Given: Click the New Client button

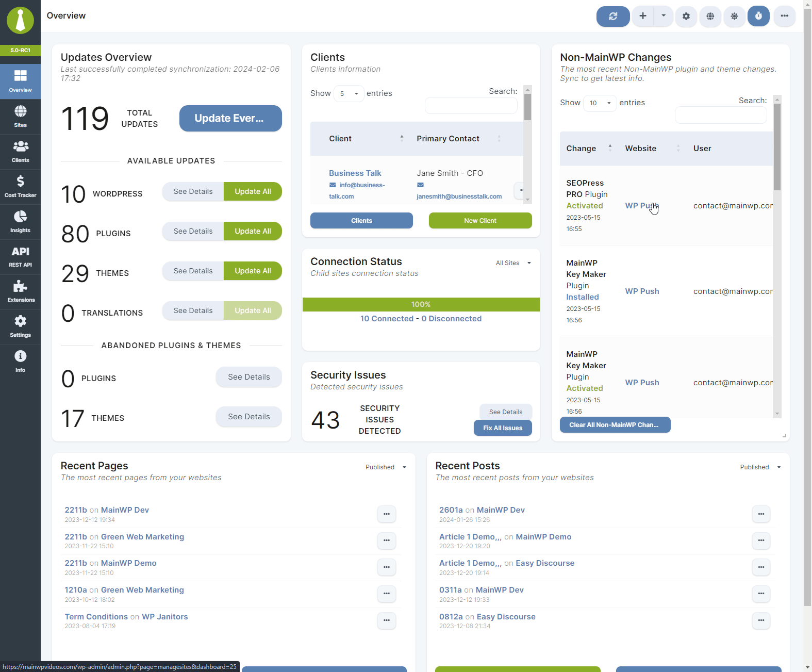Looking at the screenshot, I should click(480, 221).
